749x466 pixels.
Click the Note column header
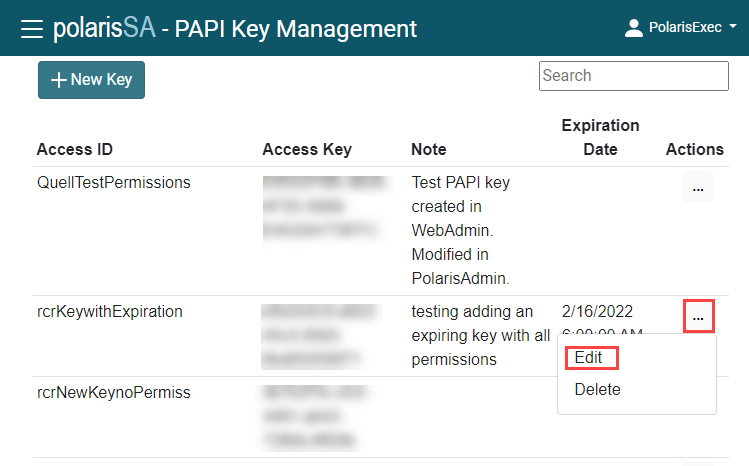428,149
